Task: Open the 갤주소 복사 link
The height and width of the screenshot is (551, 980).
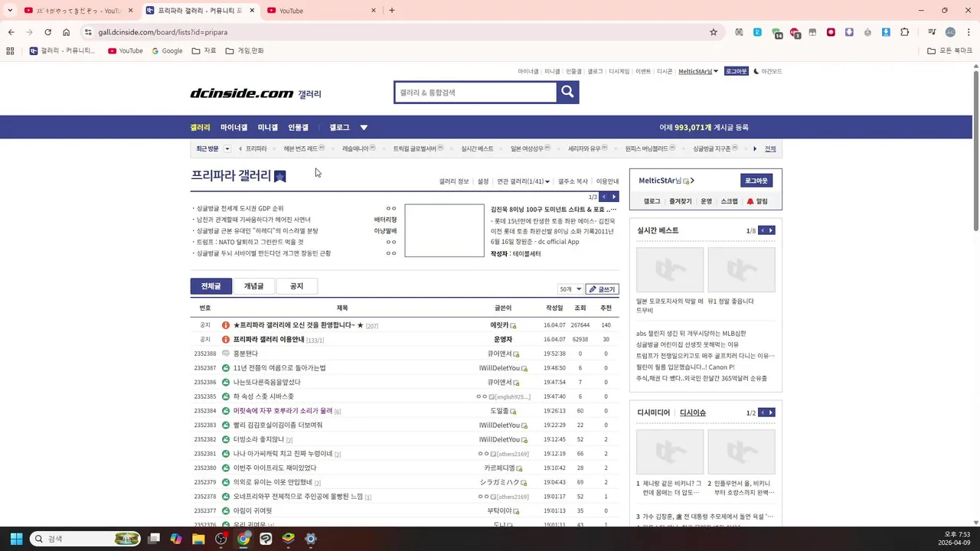Action: (573, 181)
